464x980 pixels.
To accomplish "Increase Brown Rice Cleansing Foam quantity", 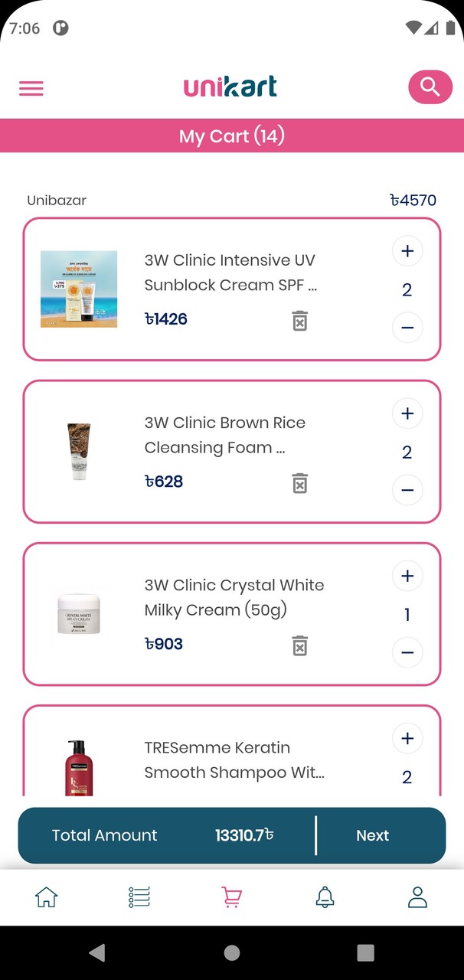I will [407, 413].
